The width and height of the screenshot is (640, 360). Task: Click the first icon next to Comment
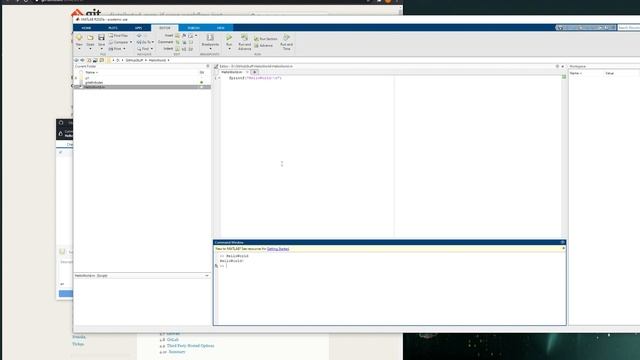click(178, 42)
